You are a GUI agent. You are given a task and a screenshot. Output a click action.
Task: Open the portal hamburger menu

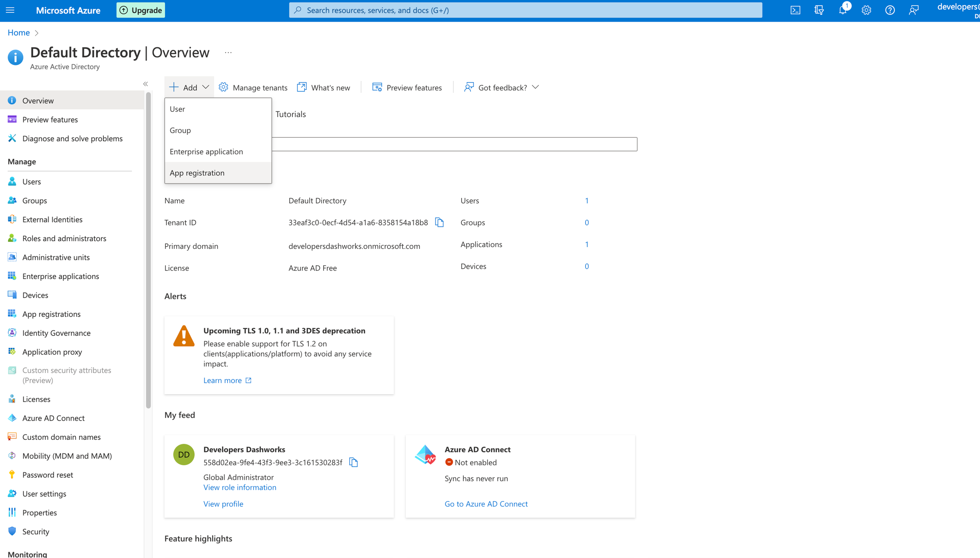coord(10,10)
